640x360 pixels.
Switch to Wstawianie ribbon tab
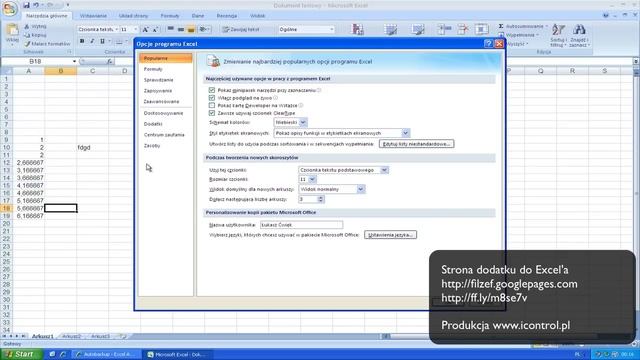[93, 16]
